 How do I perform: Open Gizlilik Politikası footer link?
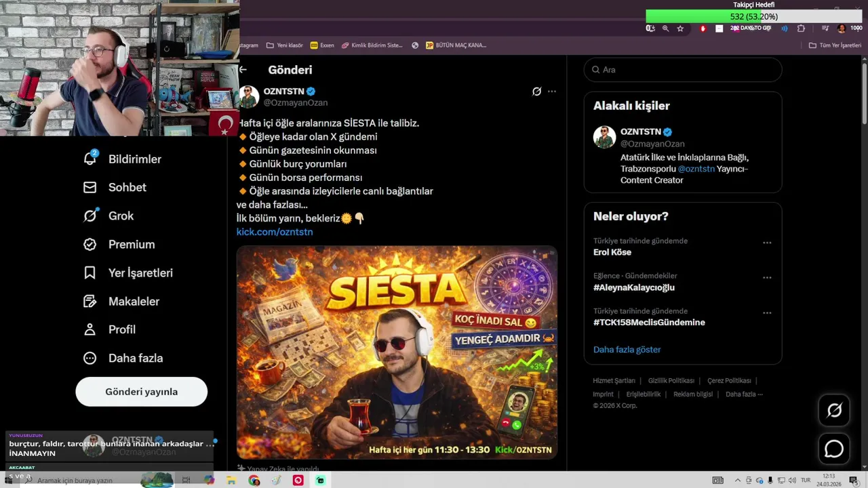tap(671, 381)
